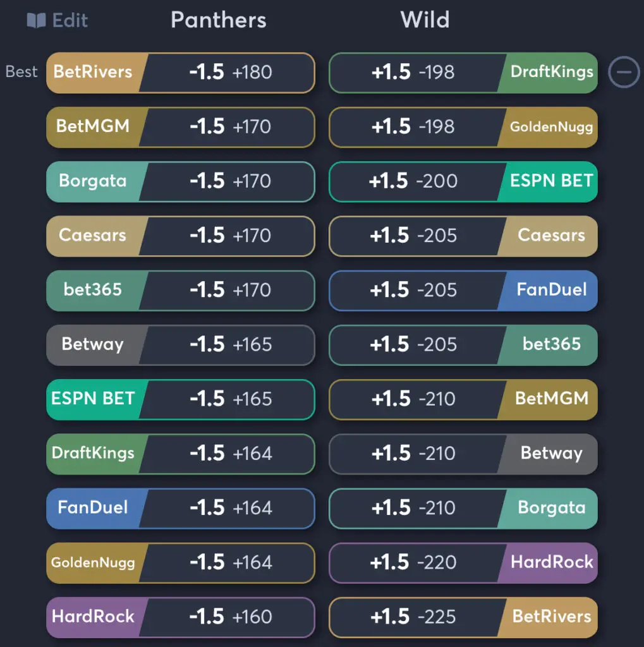Image resolution: width=644 pixels, height=647 pixels.
Task: Select DraftKings Panthers -1.5 +164 odds
Action: pyautogui.click(x=180, y=454)
